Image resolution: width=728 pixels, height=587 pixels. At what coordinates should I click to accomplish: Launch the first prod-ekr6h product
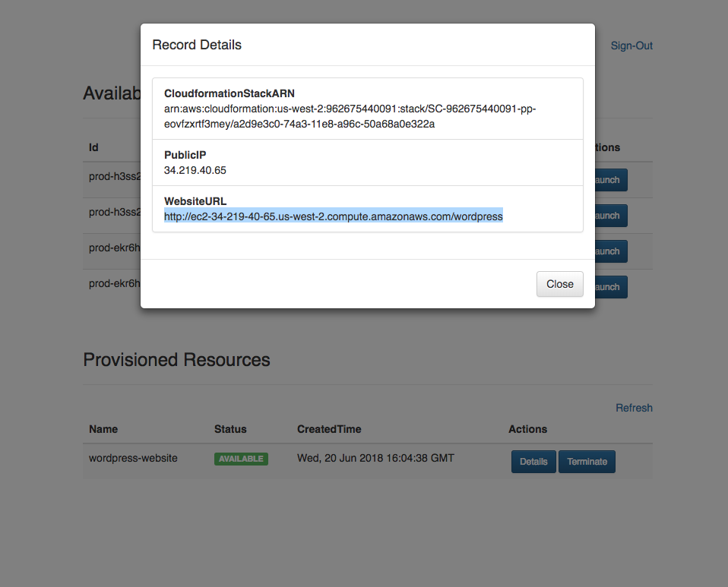(608, 251)
